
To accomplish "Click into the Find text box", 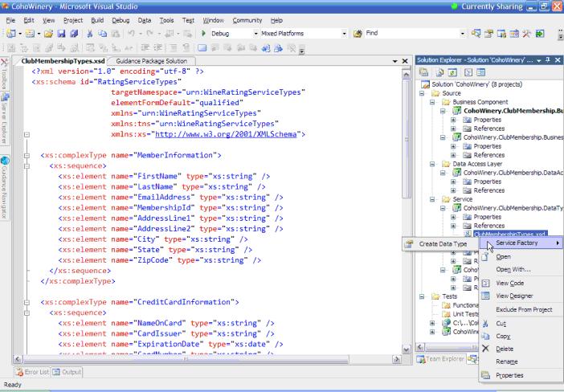I will (x=411, y=34).
